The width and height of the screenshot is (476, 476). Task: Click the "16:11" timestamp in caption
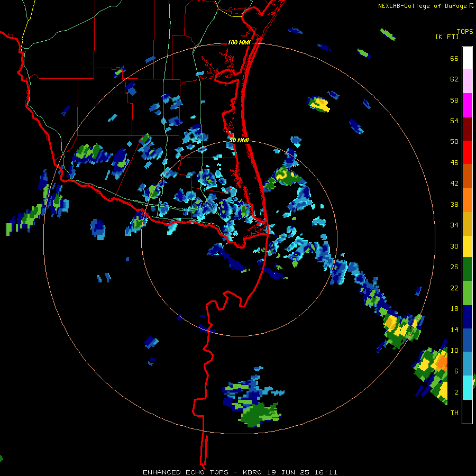[325, 472]
